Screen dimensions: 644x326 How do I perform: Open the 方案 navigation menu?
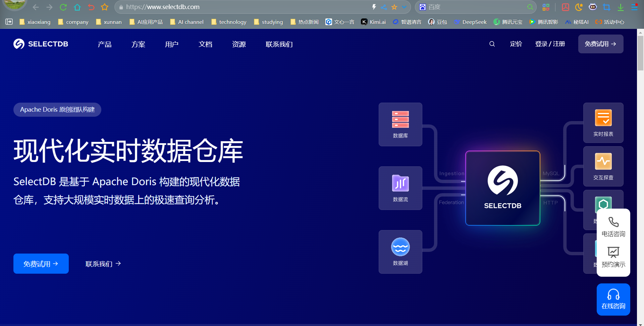click(x=138, y=44)
